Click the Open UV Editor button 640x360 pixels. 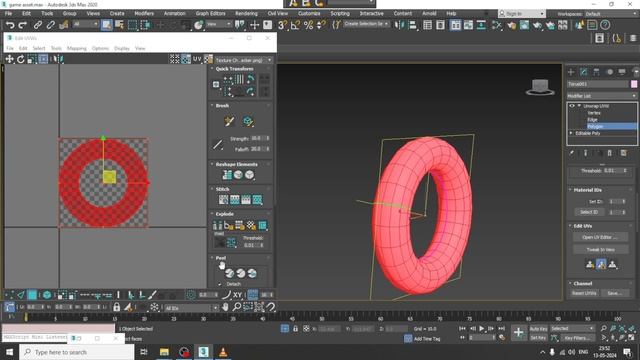600,237
